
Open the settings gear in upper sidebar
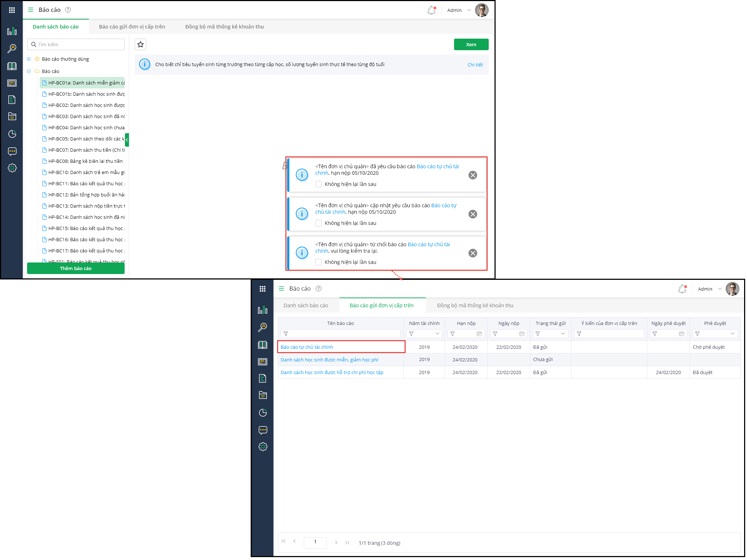[x=12, y=168]
